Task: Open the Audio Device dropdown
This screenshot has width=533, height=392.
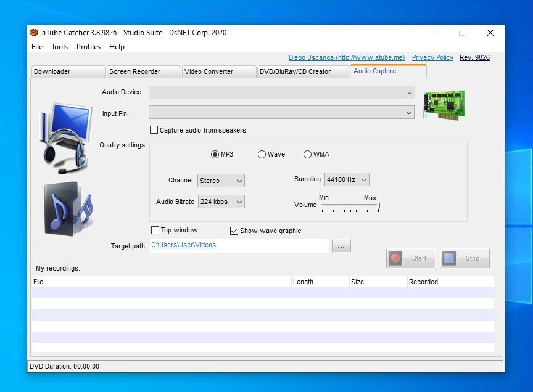Action: pyautogui.click(x=282, y=92)
